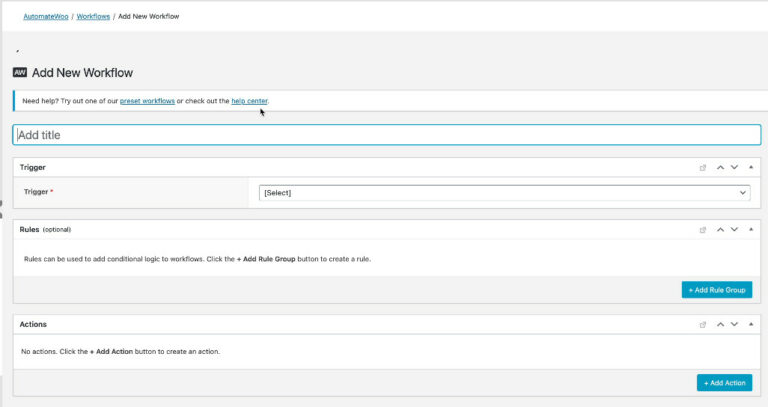Image resolution: width=768 pixels, height=407 pixels.
Task: Move the Trigger panel down
Action: click(734, 167)
